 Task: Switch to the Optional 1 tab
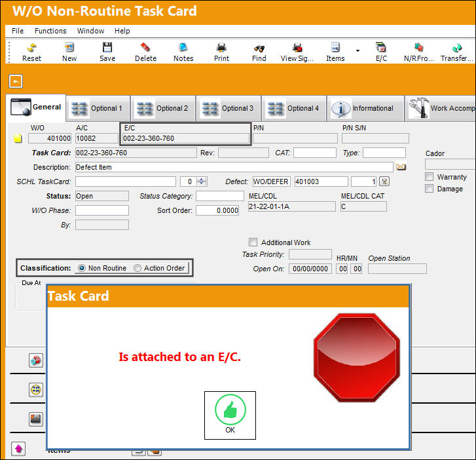98,109
